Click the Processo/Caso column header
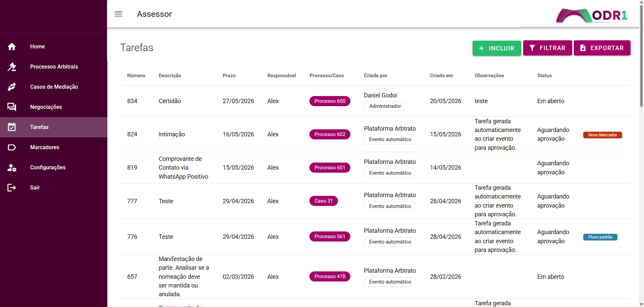644x307 pixels. (x=327, y=76)
